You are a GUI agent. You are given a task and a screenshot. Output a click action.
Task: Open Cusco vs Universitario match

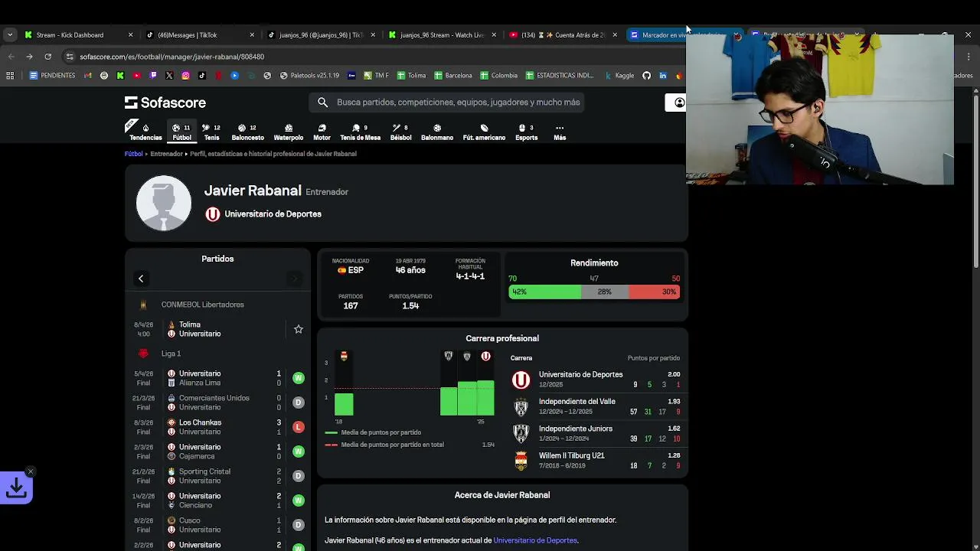pyautogui.click(x=218, y=525)
